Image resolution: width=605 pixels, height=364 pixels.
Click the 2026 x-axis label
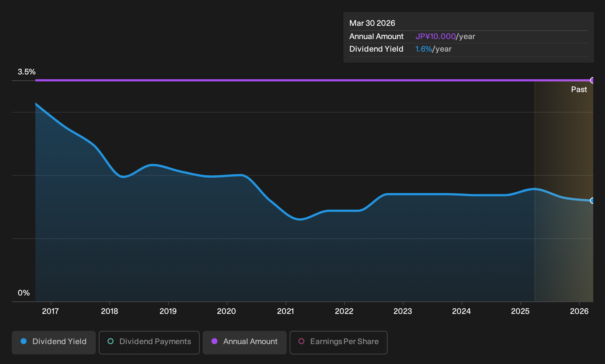point(579,311)
